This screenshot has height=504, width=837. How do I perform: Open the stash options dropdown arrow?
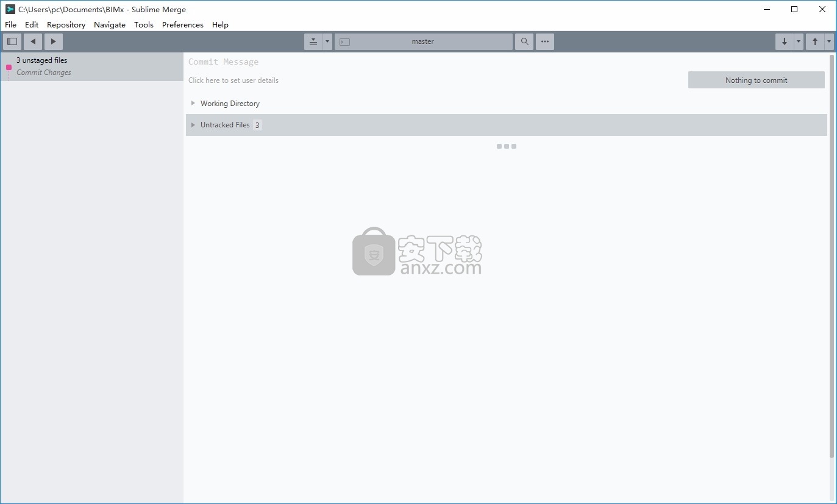point(327,41)
